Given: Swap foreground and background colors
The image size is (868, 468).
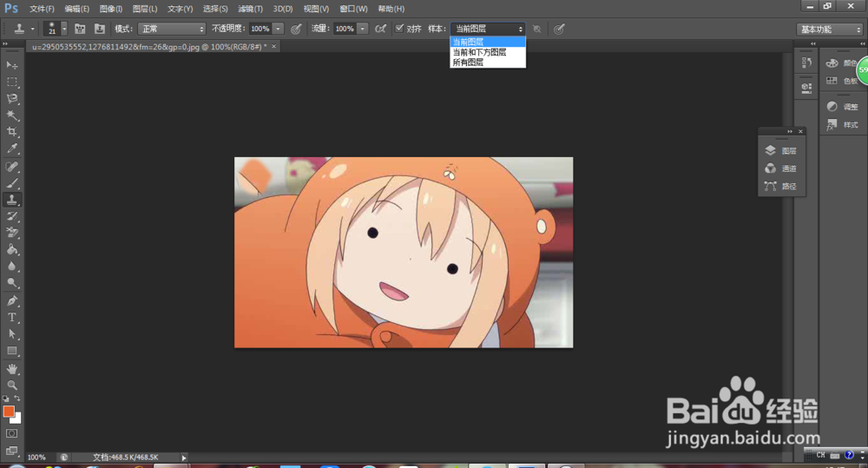Looking at the screenshot, I should [x=17, y=399].
